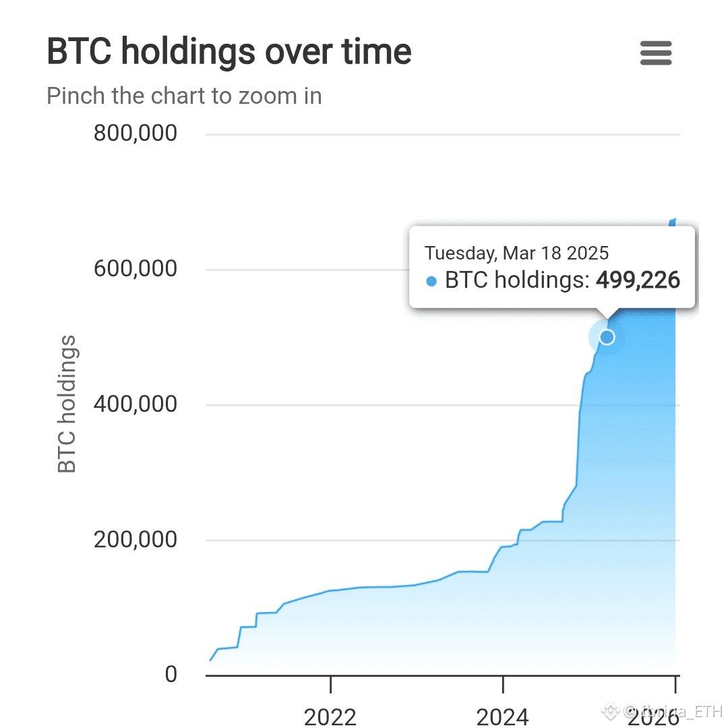Open the chart hamburger menu
Viewport: 728px width, 728px height.
tap(656, 53)
